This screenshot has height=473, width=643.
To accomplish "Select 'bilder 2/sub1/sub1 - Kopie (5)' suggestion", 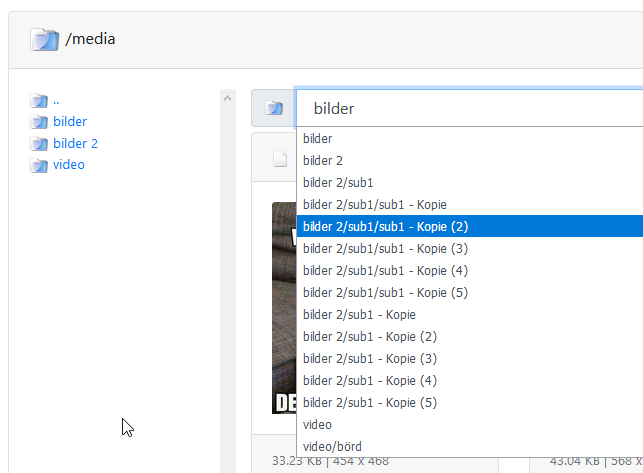I will pyautogui.click(x=470, y=292).
